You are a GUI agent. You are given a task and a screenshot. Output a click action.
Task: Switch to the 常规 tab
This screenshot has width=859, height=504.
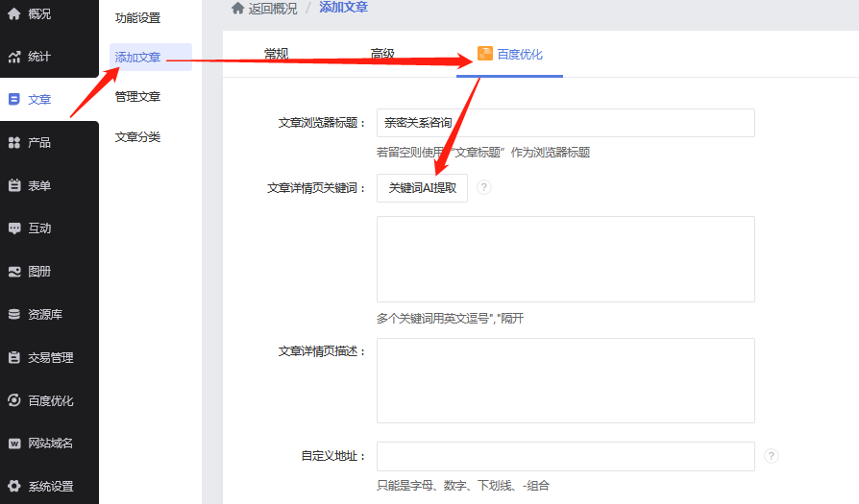pos(276,54)
